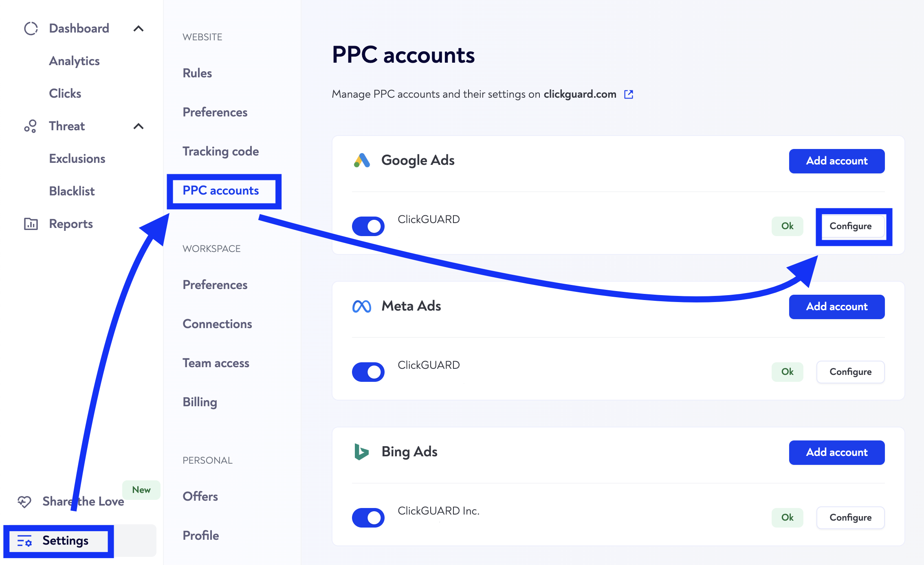This screenshot has width=924, height=565.
Task: Open Exclusions under Threat
Action: pos(77,159)
